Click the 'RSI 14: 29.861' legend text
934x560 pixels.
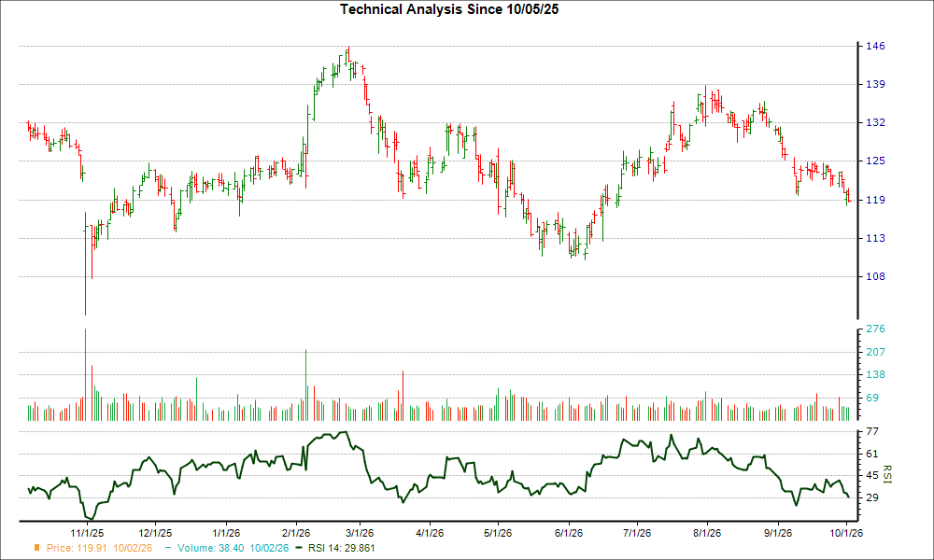pyautogui.click(x=341, y=548)
